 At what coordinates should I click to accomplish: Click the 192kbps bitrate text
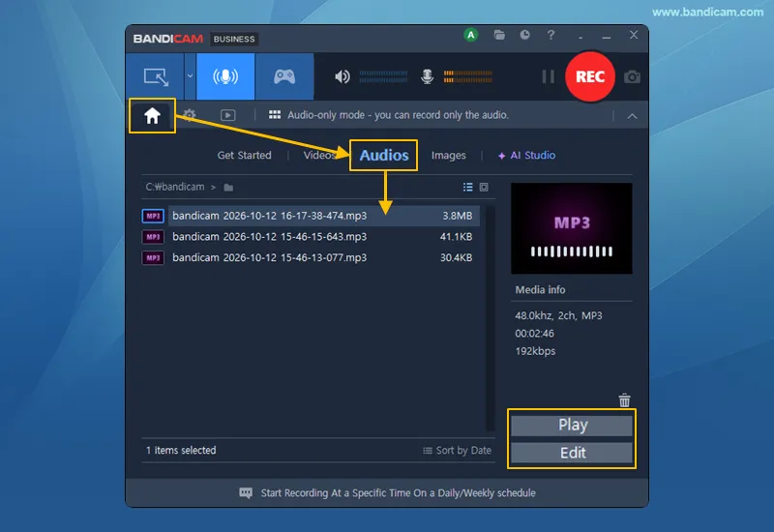tap(535, 351)
